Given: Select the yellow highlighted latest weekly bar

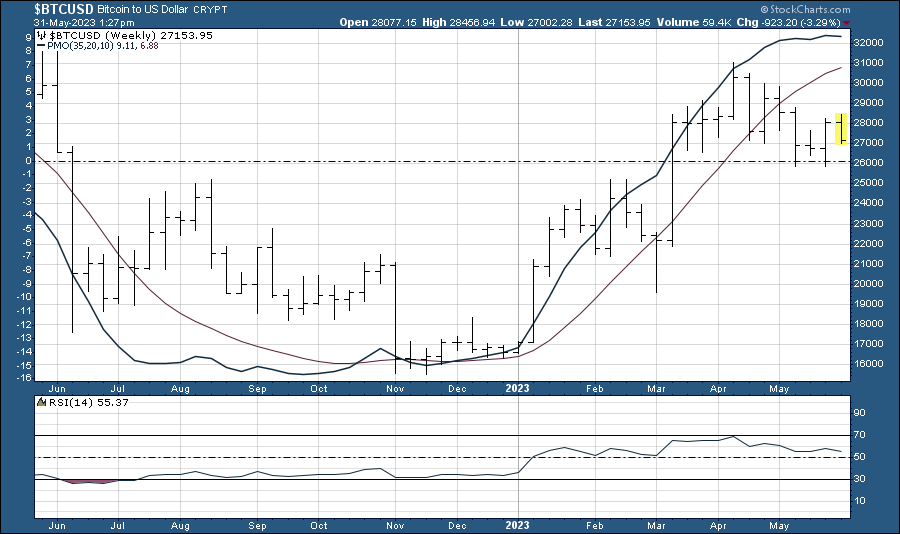Looking at the screenshot, I should point(842,129).
